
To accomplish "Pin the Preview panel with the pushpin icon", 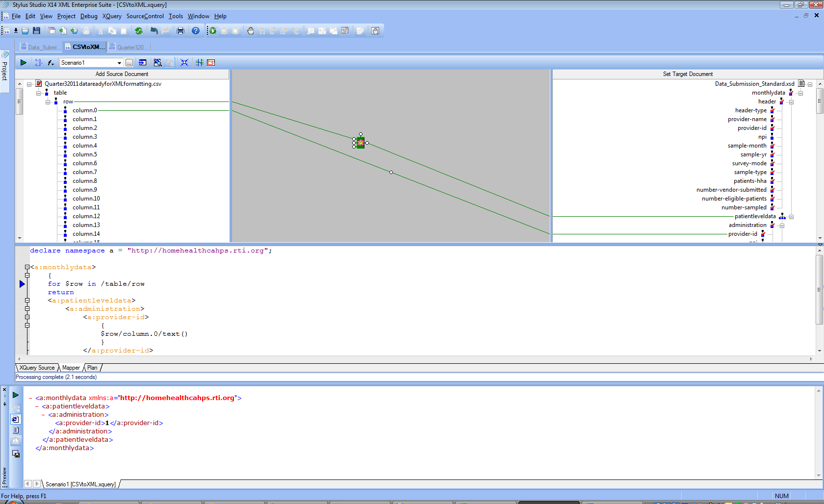I will (x=4, y=404).
